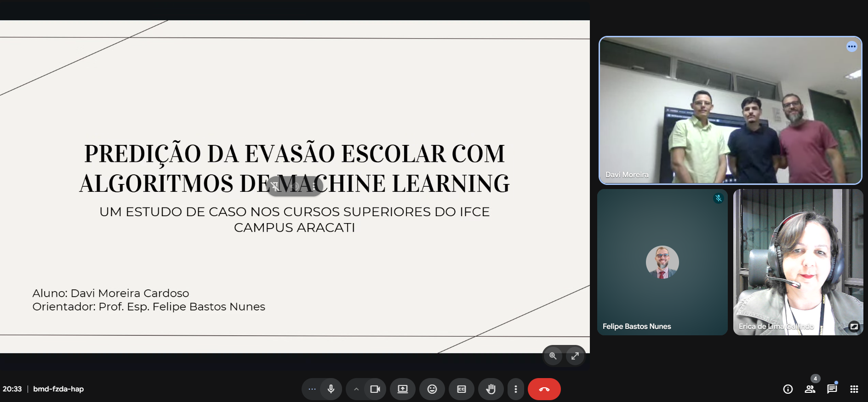868x402 pixels.
Task: Open meeting details info icon
Action: 788,389
